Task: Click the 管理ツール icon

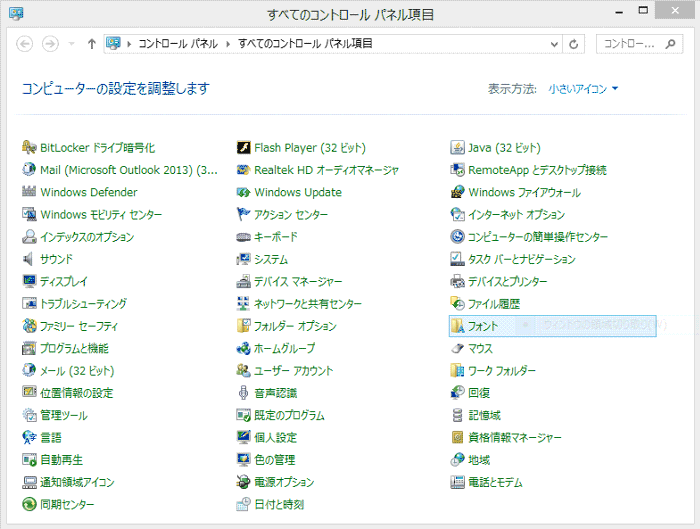Action: [29, 415]
